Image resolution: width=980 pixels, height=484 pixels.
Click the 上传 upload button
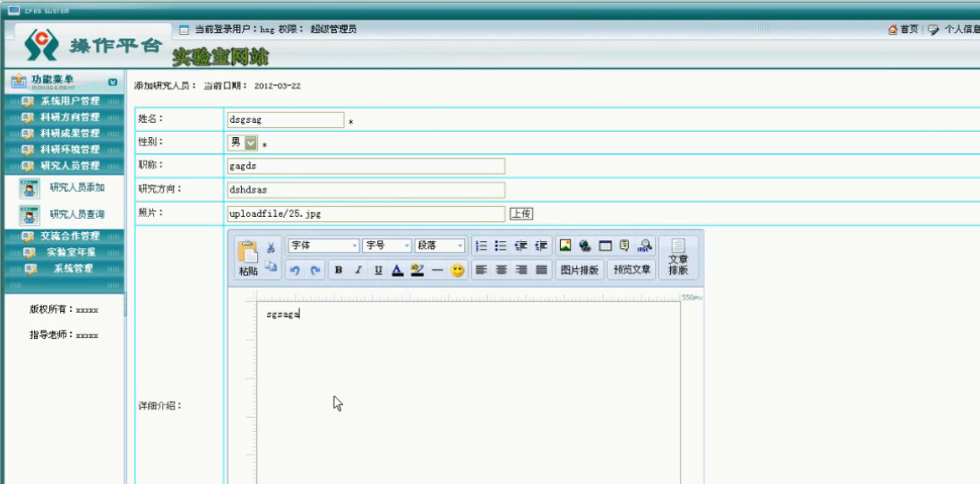coord(521,214)
